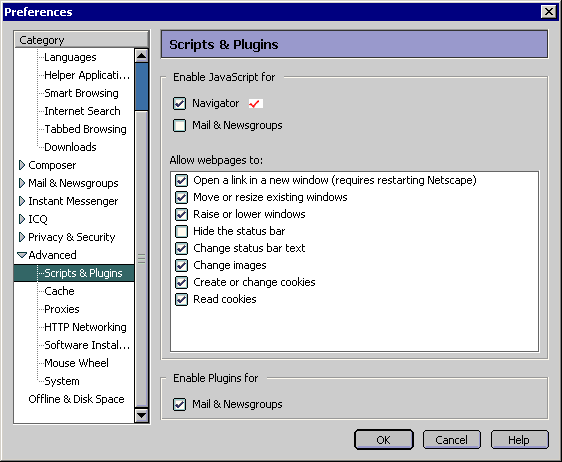Open Cache preferences

(59, 291)
